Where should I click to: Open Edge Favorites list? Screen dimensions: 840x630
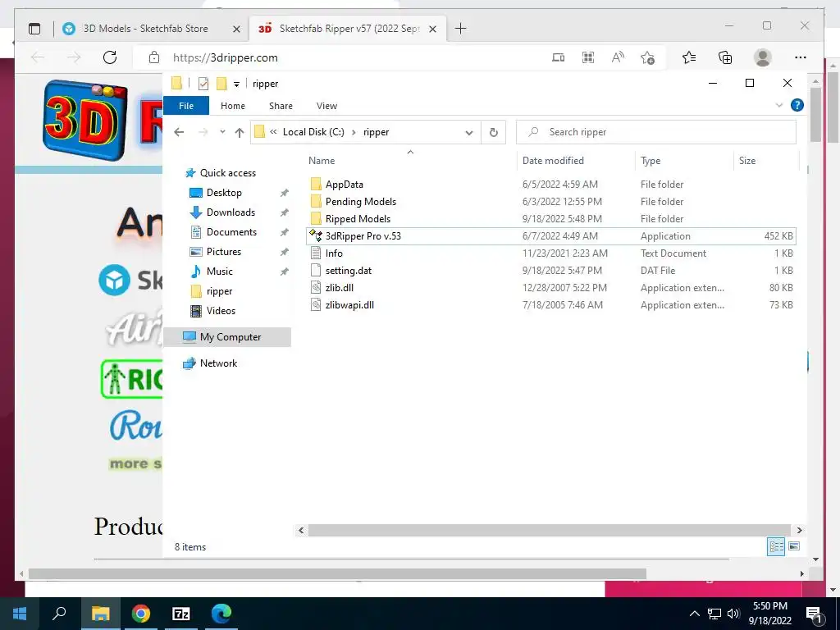[689, 57]
